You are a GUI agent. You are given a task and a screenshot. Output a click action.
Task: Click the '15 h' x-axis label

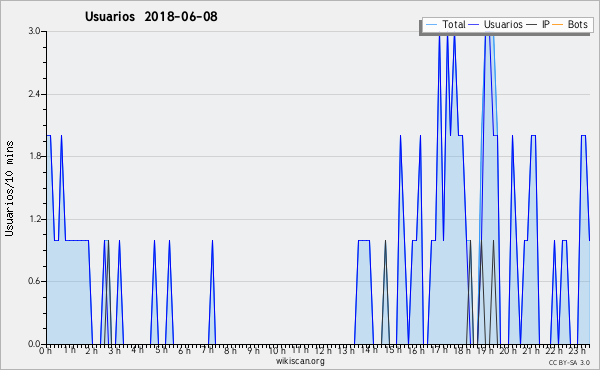(393, 350)
